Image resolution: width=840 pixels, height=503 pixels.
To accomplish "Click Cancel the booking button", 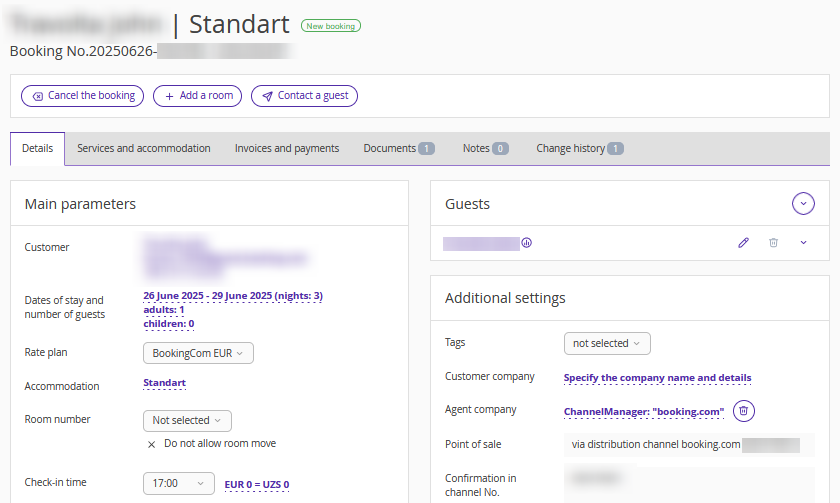I will tap(83, 96).
